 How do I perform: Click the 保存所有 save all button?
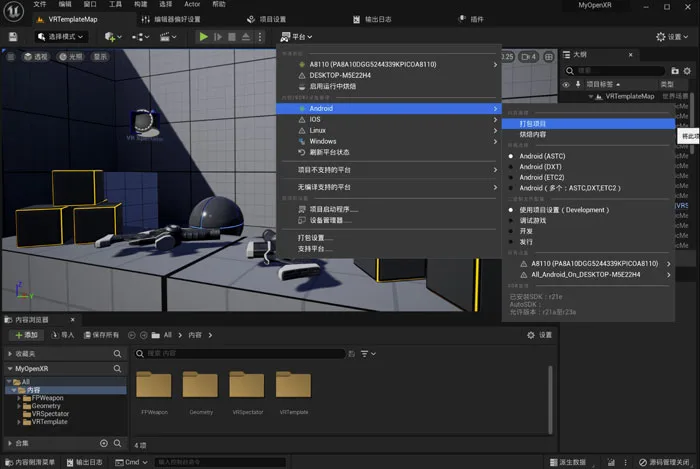click(101, 335)
